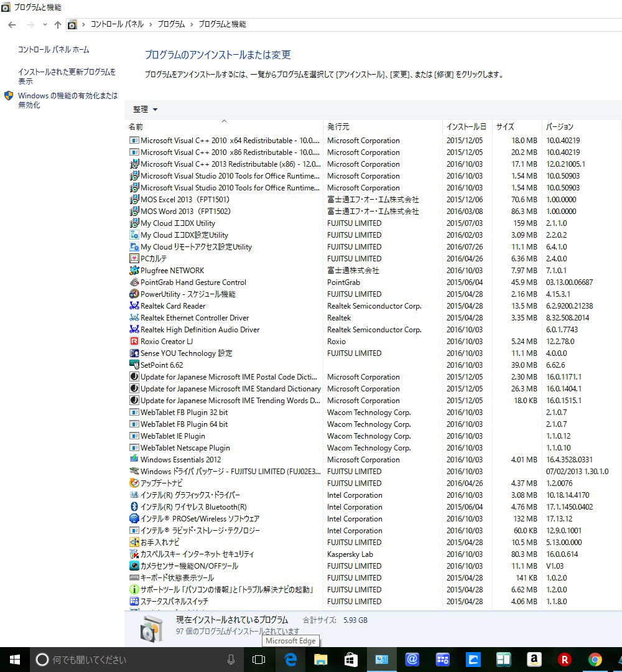The width and height of the screenshot is (622, 672).
Task: Click ステータスパネルスイッチ icon
Action: tap(134, 601)
